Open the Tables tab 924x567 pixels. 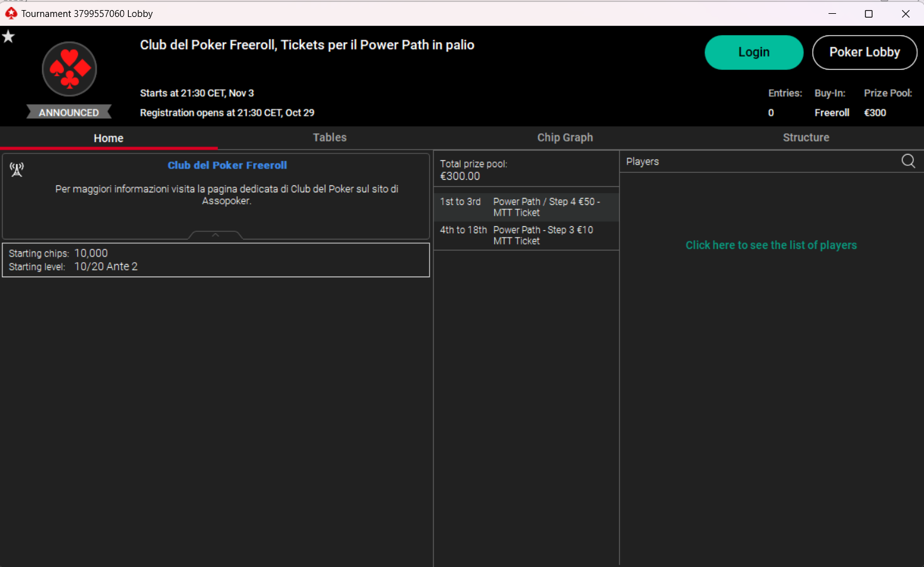pyautogui.click(x=330, y=137)
